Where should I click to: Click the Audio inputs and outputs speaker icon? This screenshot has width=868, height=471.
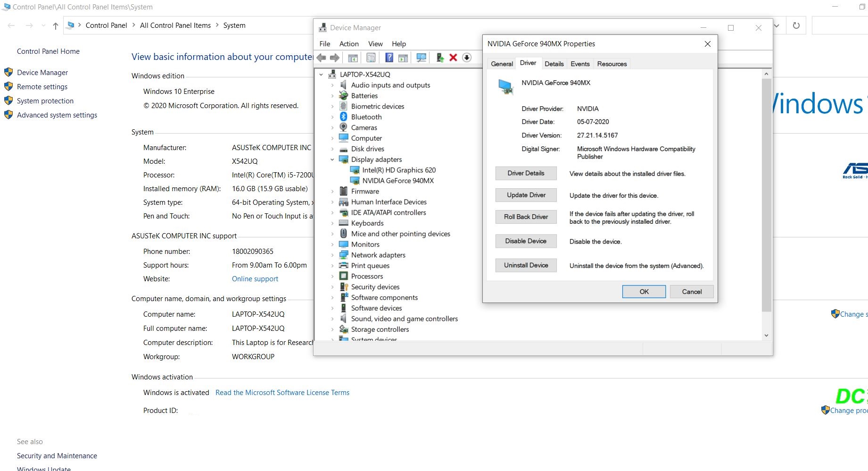pos(344,85)
